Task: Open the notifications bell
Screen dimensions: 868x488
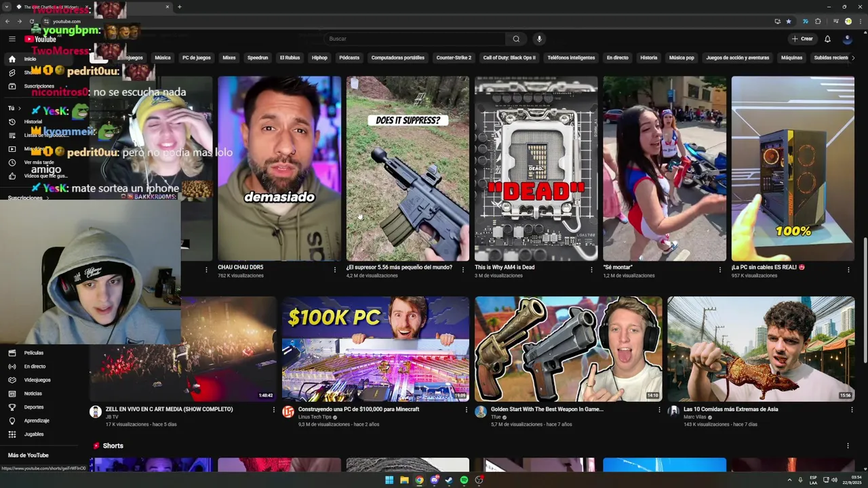Action: click(827, 39)
